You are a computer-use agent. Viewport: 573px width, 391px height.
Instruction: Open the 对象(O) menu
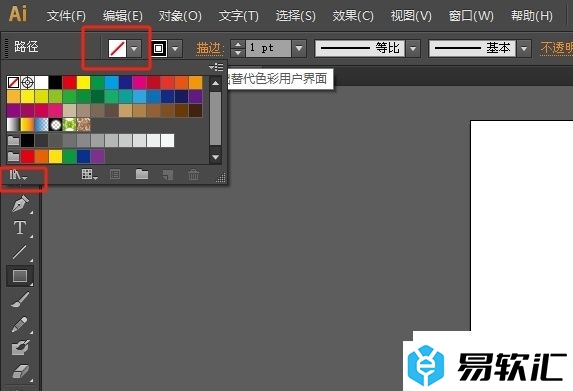tap(180, 16)
